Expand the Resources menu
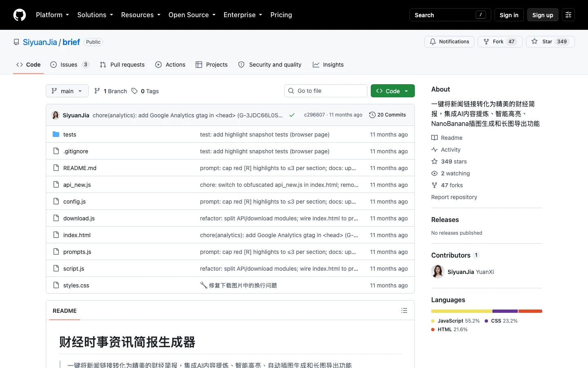The image size is (588, 368). (x=140, y=15)
